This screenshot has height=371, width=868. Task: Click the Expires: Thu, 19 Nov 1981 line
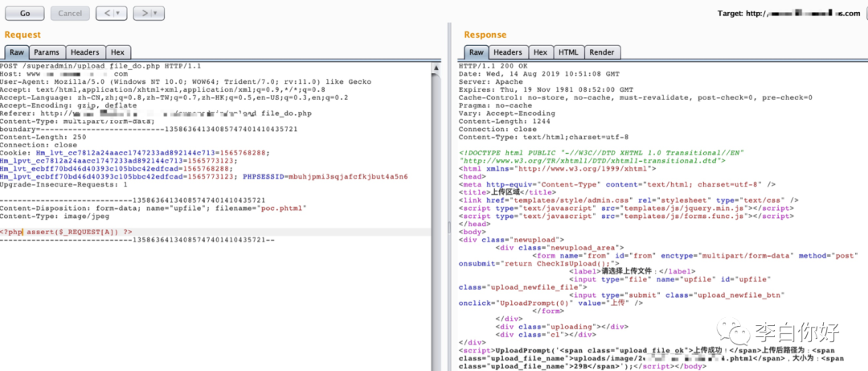click(546, 89)
